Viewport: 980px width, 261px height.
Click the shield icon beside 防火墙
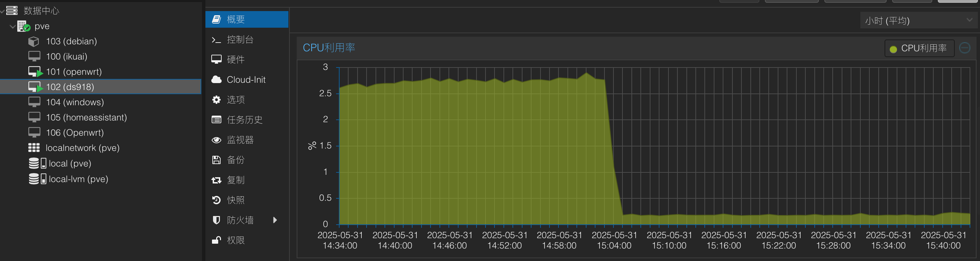(216, 220)
